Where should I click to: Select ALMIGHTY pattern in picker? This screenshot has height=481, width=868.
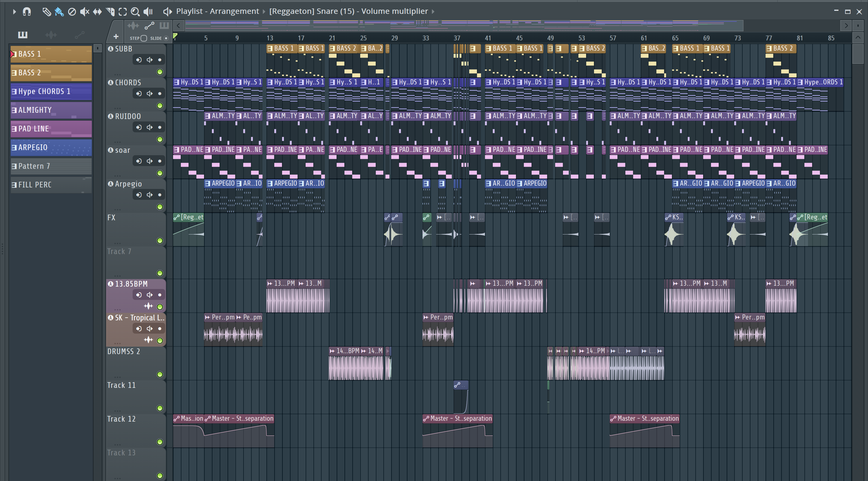click(51, 110)
